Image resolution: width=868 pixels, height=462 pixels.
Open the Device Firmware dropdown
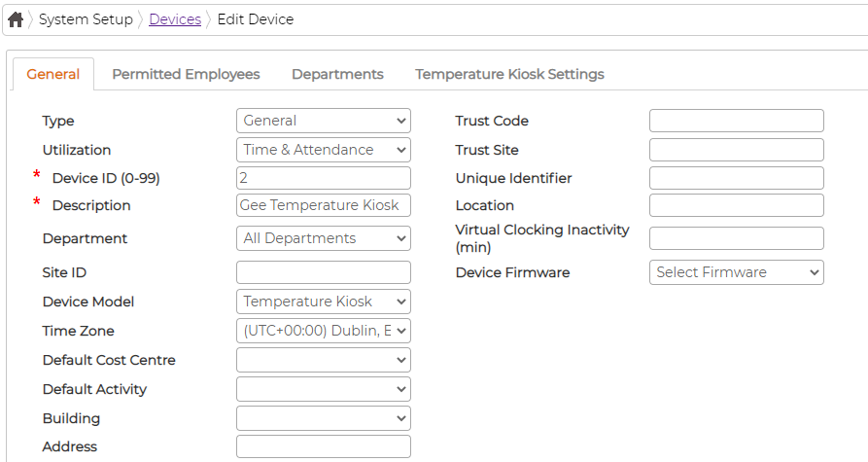point(736,272)
